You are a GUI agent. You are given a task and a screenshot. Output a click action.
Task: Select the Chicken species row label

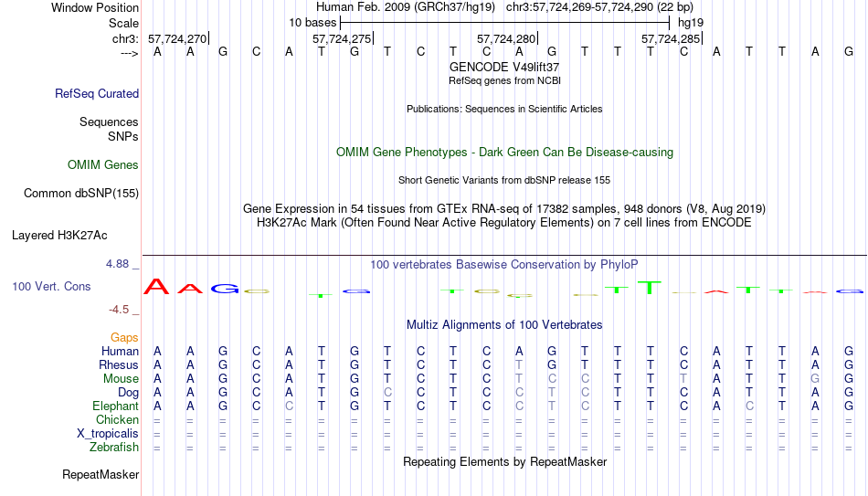point(117,420)
